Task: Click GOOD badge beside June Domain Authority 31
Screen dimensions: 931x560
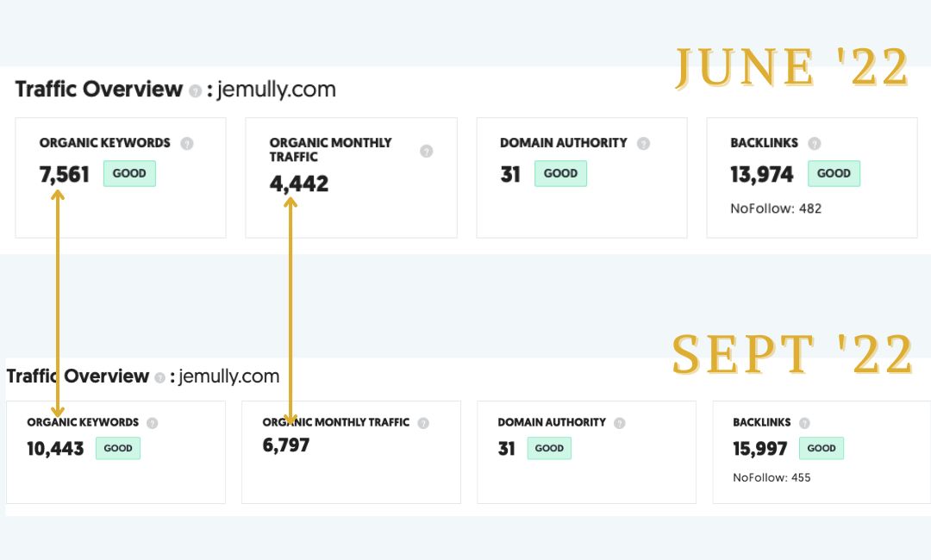Action: pyautogui.click(x=560, y=173)
